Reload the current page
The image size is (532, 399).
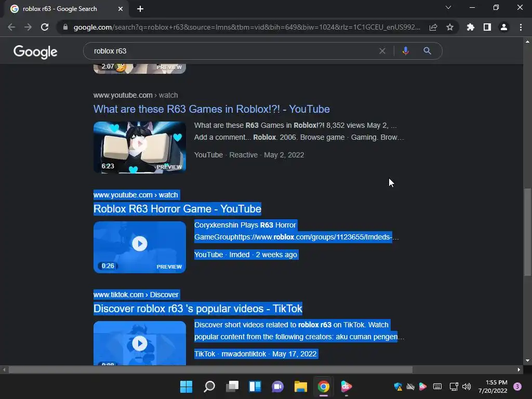pos(45,27)
